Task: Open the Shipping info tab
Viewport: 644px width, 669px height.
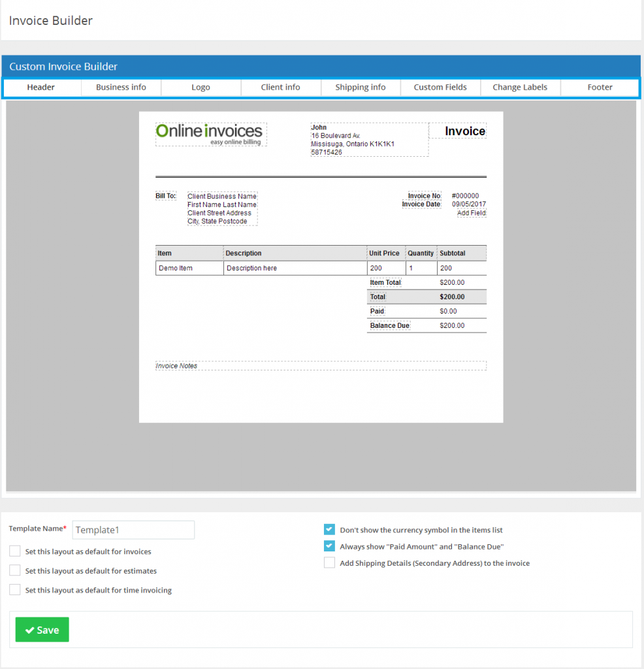Action: 361,87
